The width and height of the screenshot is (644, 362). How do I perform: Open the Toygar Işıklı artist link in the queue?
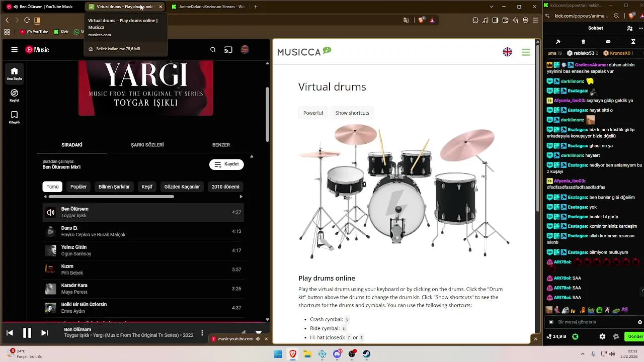(x=74, y=216)
